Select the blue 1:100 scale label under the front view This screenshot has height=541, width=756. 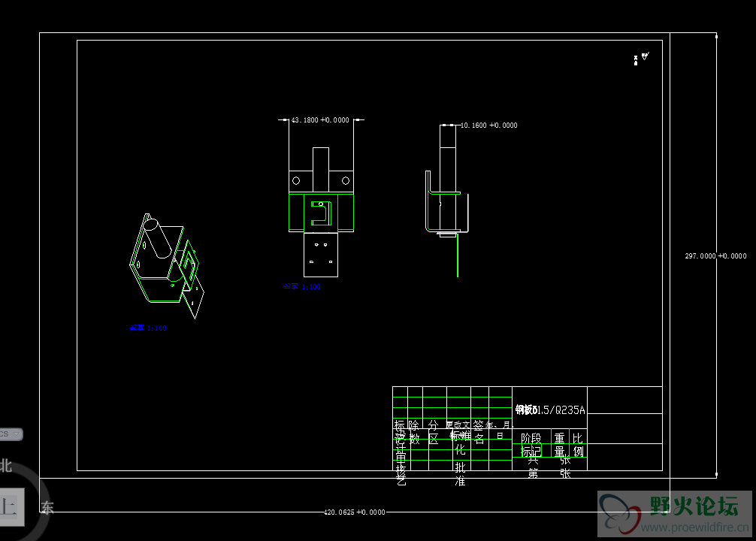(302, 286)
